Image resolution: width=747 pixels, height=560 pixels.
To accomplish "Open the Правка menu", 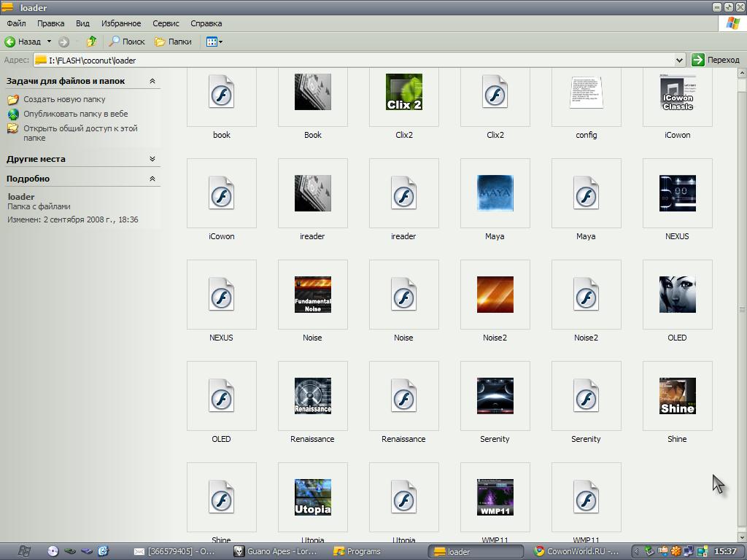I will [50, 23].
